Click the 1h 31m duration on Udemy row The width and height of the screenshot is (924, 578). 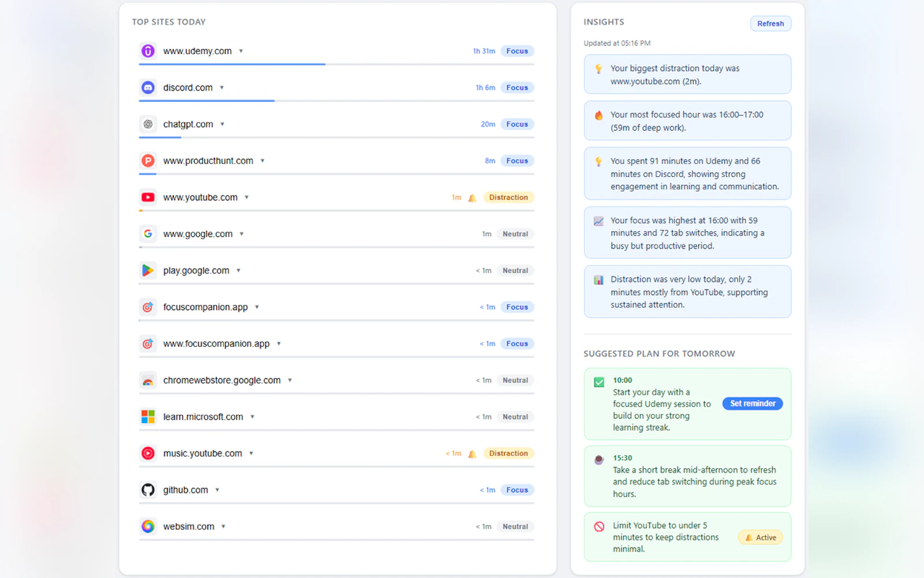pos(484,51)
